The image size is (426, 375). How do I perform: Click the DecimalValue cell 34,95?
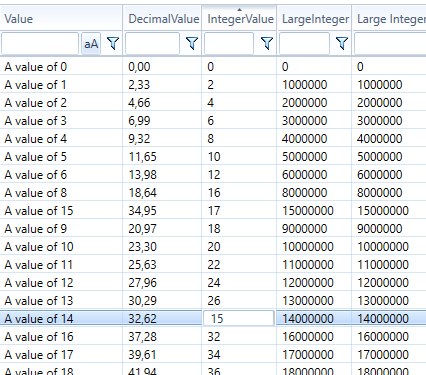(162, 211)
